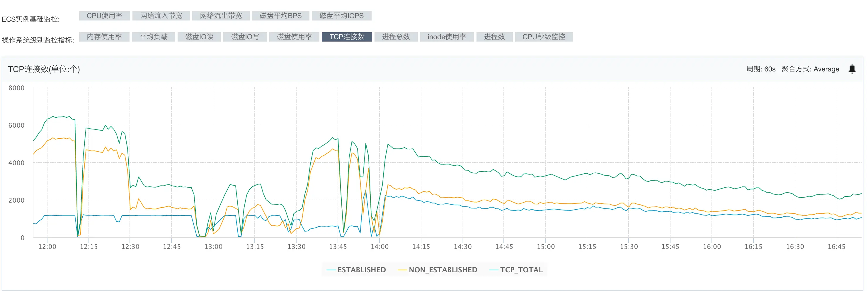The image size is (868, 291).
Task: Show the 磁盘平均BPS metric
Action: click(280, 16)
